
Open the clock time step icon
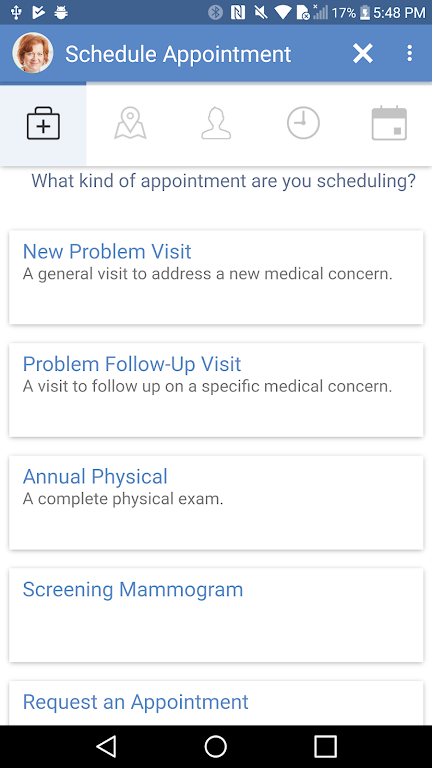303,123
